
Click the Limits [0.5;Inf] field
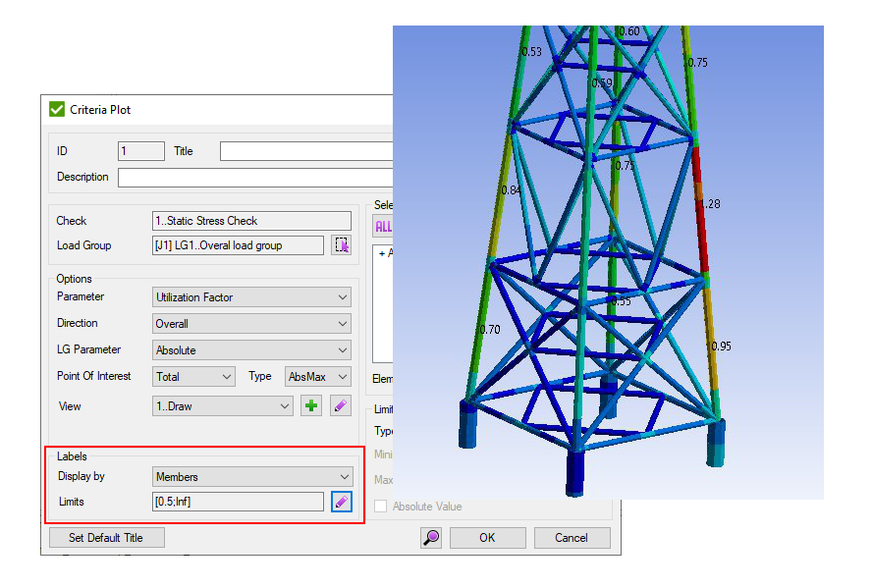click(238, 502)
